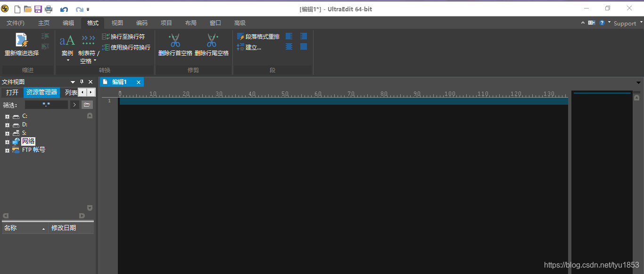Click the 重新缩进选择 reindent selection icon

click(22, 40)
